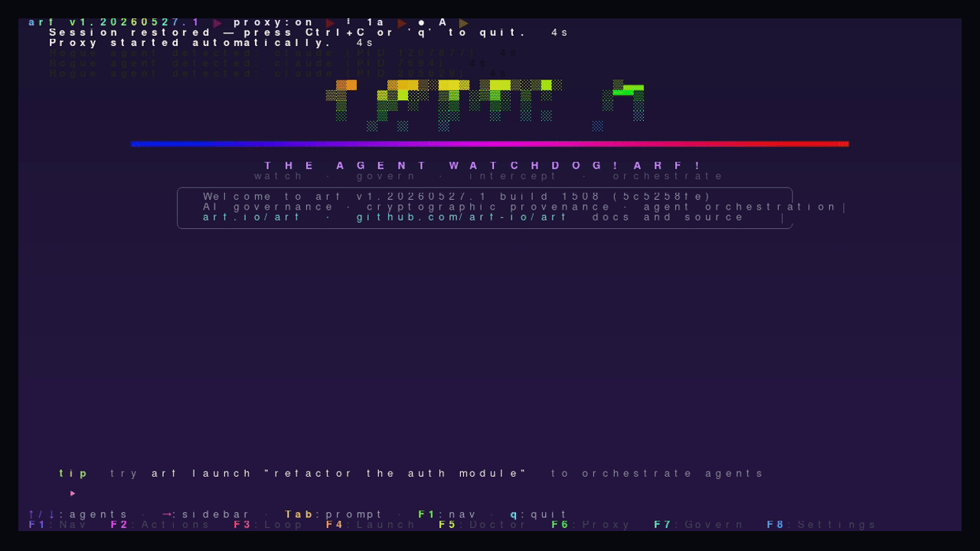Viewport: 980px width, 551px height.
Task: Click the pixel-art ARF logo banner
Action: click(485, 106)
